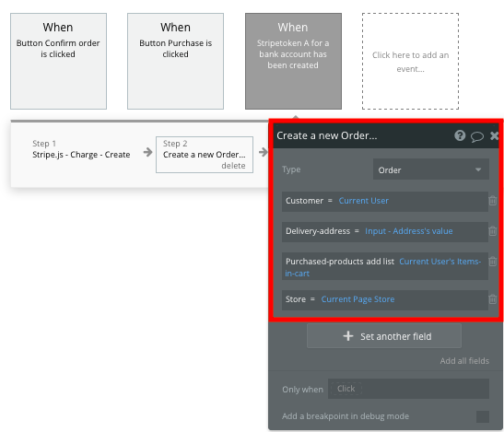504x432 pixels.
Task: Edit the Current Page Store expression
Action: point(357,299)
